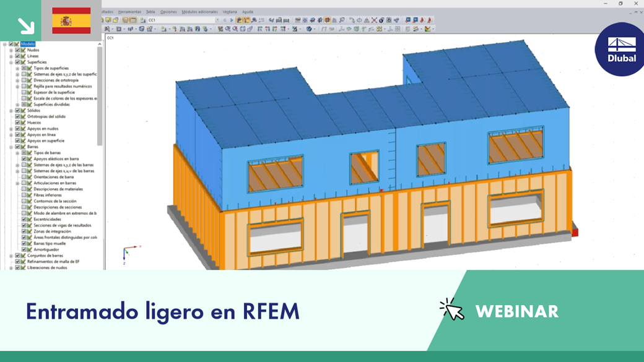Open the blue 3D cube rendering icon
The image size is (644, 362).
tap(309, 29)
